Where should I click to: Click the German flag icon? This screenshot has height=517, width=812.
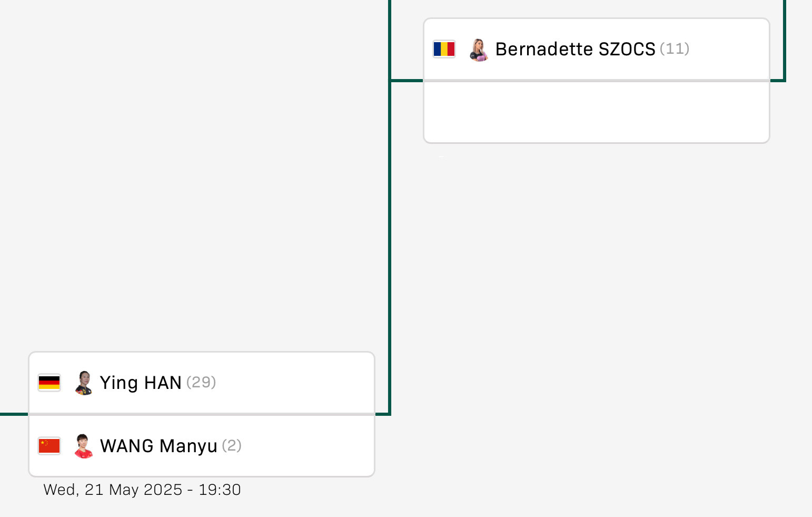[x=49, y=383]
